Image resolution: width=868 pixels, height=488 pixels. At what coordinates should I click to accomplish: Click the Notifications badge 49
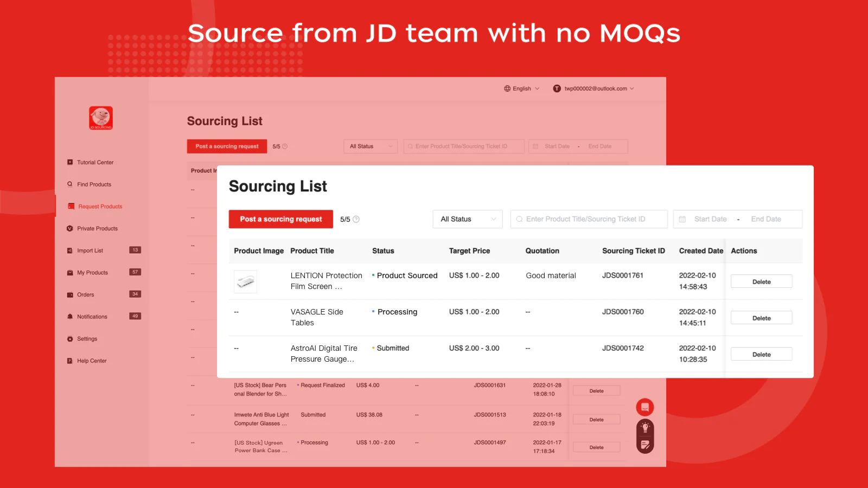pyautogui.click(x=135, y=316)
